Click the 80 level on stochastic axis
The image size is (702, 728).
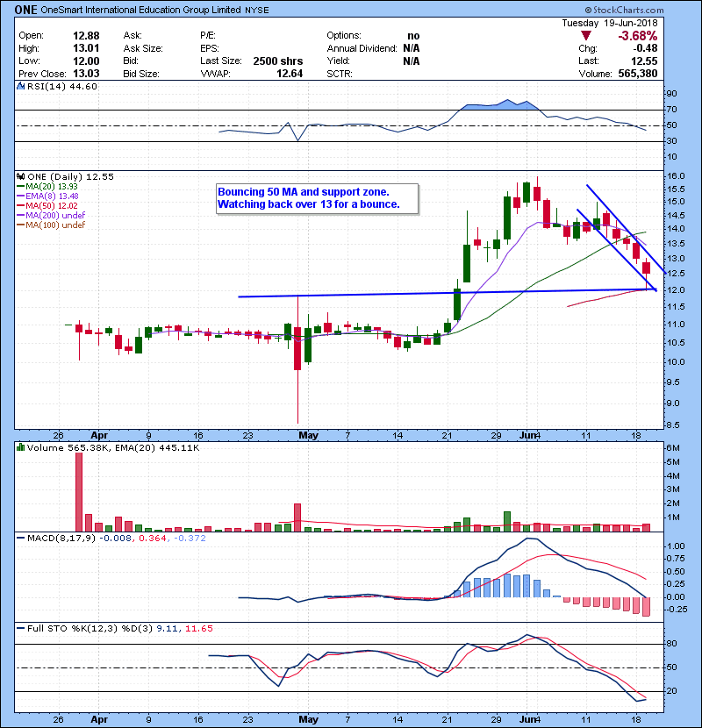pos(672,644)
